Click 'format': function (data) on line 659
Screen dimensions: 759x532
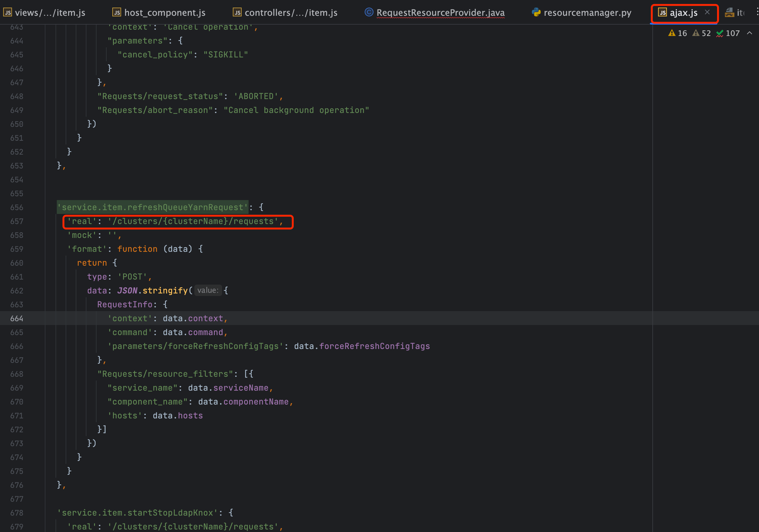pyautogui.click(x=134, y=249)
